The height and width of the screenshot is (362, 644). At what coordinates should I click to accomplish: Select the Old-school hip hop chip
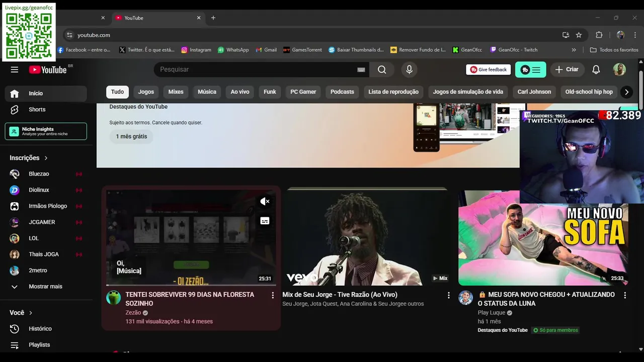click(x=589, y=92)
